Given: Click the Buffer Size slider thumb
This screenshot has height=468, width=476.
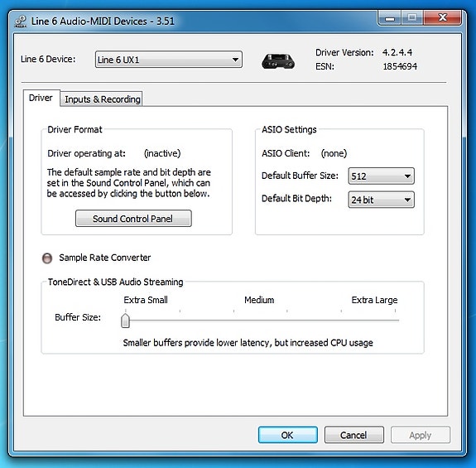Looking at the screenshot, I should pyautogui.click(x=125, y=321).
